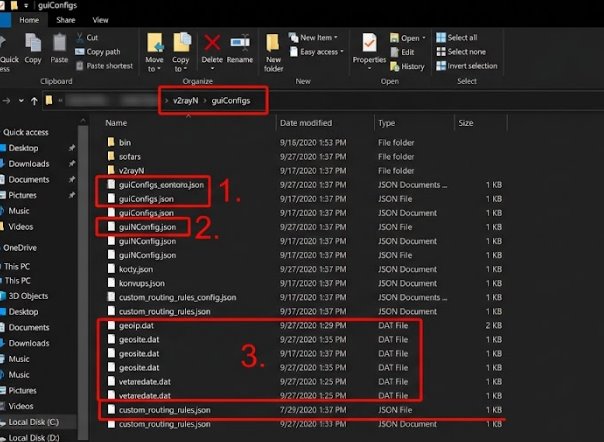The image size is (604, 442).
Task: Switch to the Share tab
Action: [x=65, y=20]
